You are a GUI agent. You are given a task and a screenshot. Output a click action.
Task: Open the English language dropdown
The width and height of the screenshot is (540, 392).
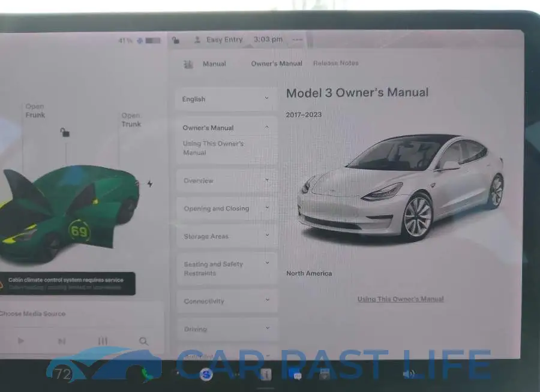[226, 99]
